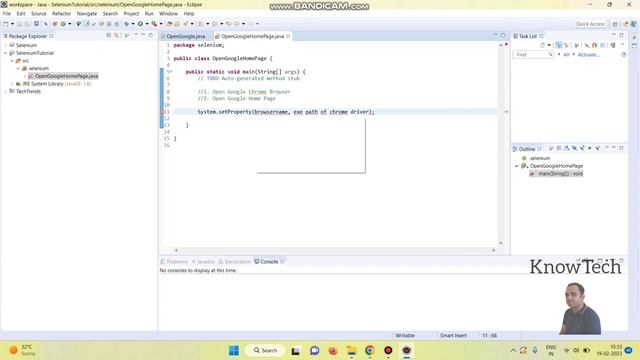Viewport: 640px width, 360px height.
Task: Click the Windows Start button
Action: click(x=234, y=351)
